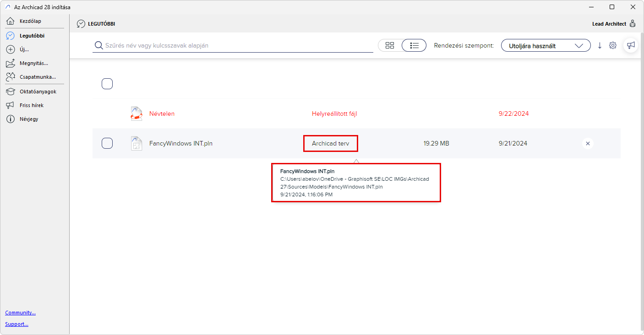Tick the select-all checkbox above the list

(107, 84)
